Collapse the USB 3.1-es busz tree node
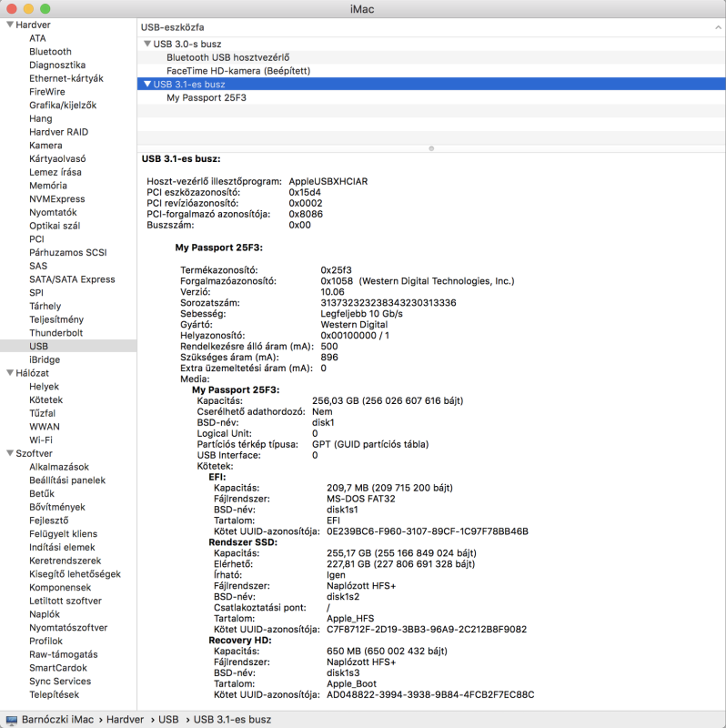 pyautogui.click(x=147, y=84)
